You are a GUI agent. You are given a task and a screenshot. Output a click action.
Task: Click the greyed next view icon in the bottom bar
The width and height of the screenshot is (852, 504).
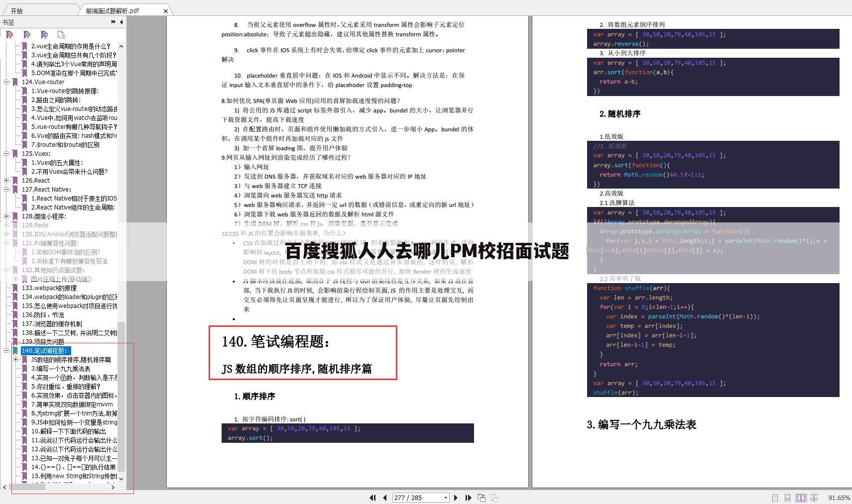(494, 498)
